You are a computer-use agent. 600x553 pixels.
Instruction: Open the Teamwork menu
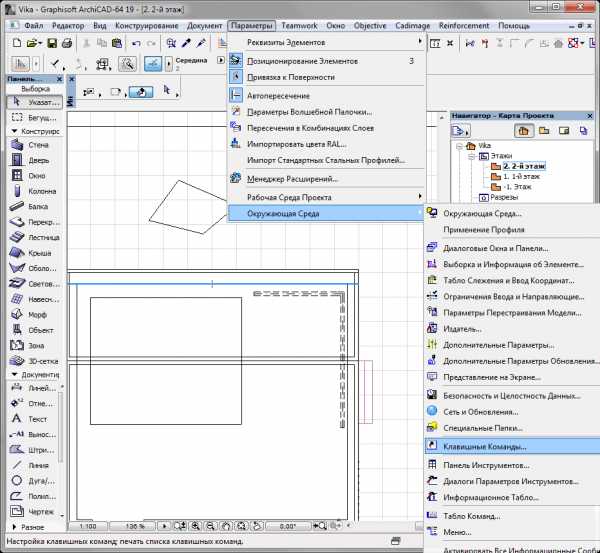(x=299, y=26)
